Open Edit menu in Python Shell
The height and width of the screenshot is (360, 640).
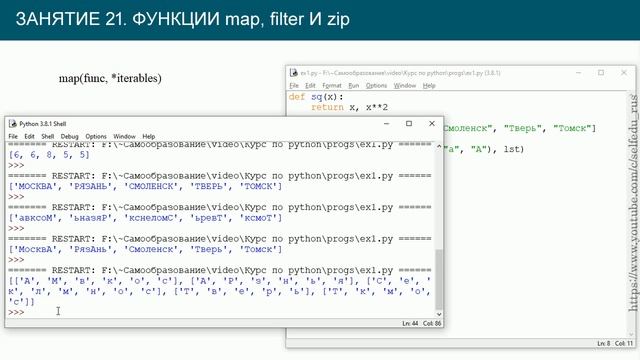[x=29, y=136]
